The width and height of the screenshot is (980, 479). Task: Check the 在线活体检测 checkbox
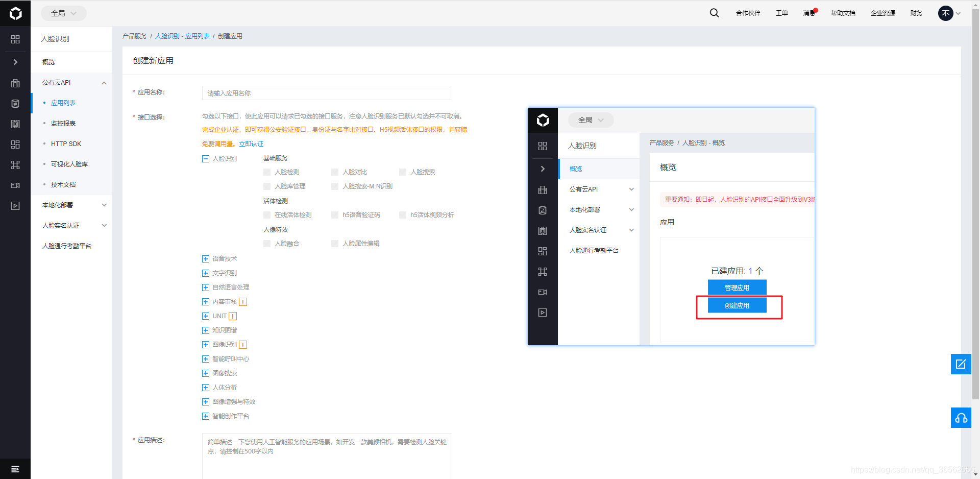[267, 215]
